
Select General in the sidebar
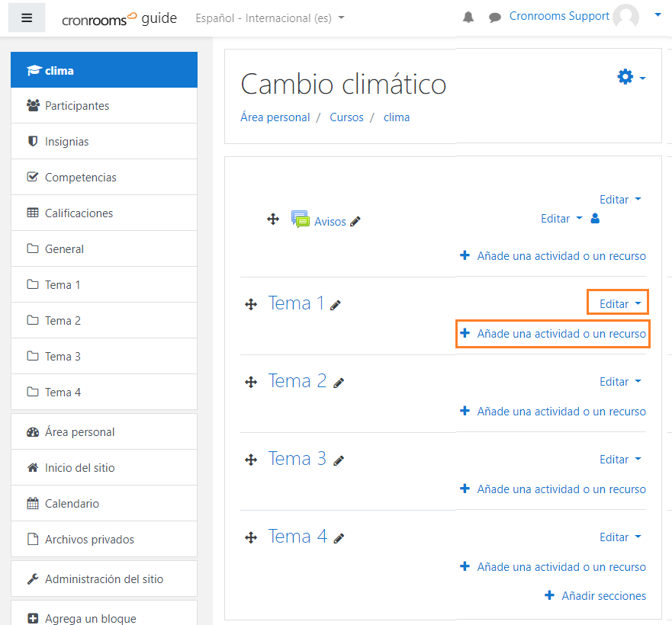(104, 248)
